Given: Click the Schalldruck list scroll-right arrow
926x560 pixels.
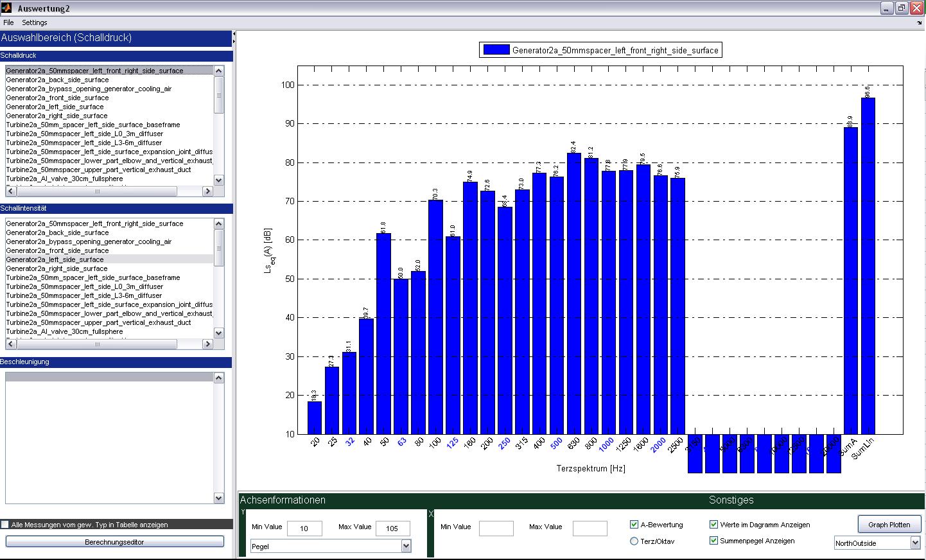Looking at the screenshot, I should tap(207, 191).
